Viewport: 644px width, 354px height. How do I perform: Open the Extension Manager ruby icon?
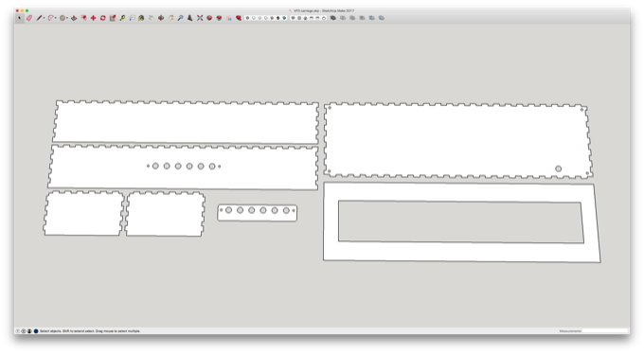coord(239,18)
